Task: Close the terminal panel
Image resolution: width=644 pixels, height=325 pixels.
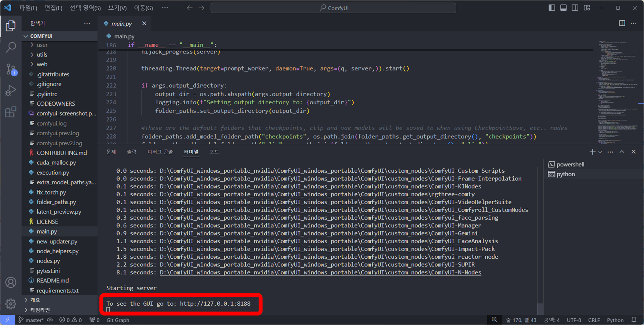Action: click(633, 152)
